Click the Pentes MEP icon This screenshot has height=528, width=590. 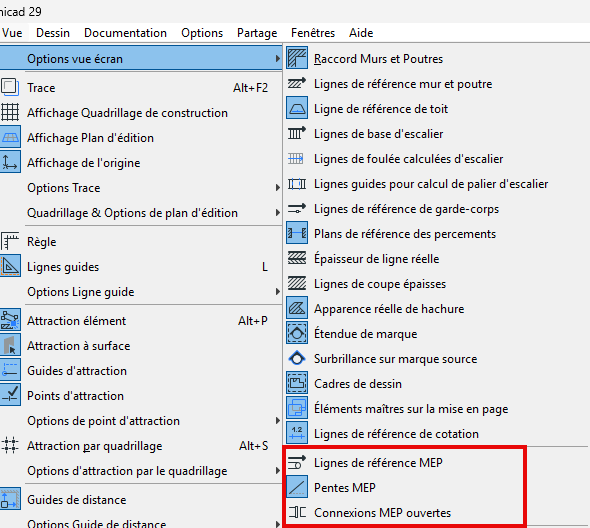(x=297, y=487)
